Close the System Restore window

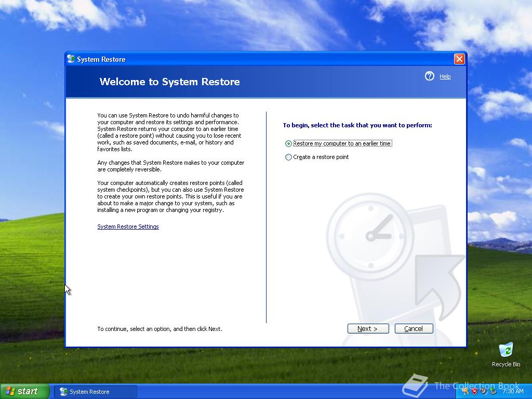[x=459, y=59]
